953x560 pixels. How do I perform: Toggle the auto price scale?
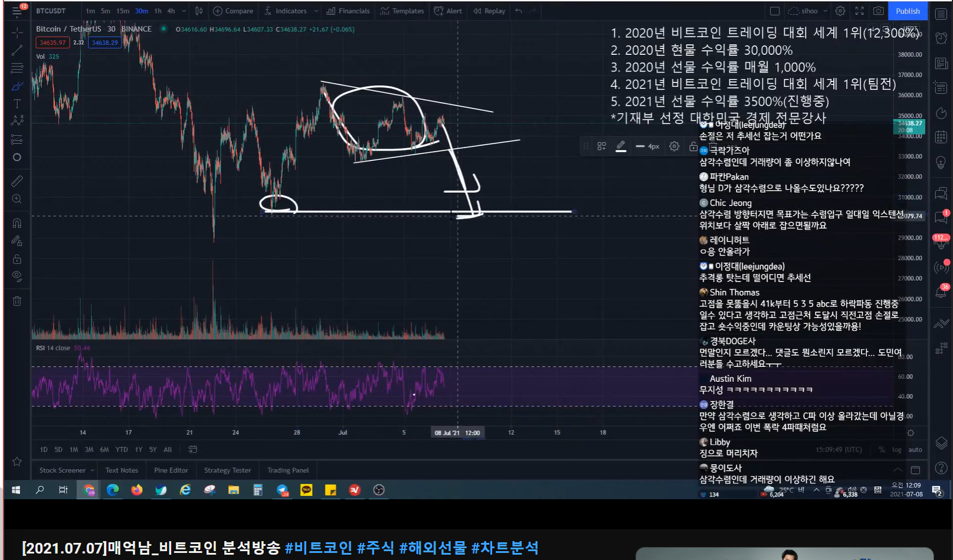(915, 450)
